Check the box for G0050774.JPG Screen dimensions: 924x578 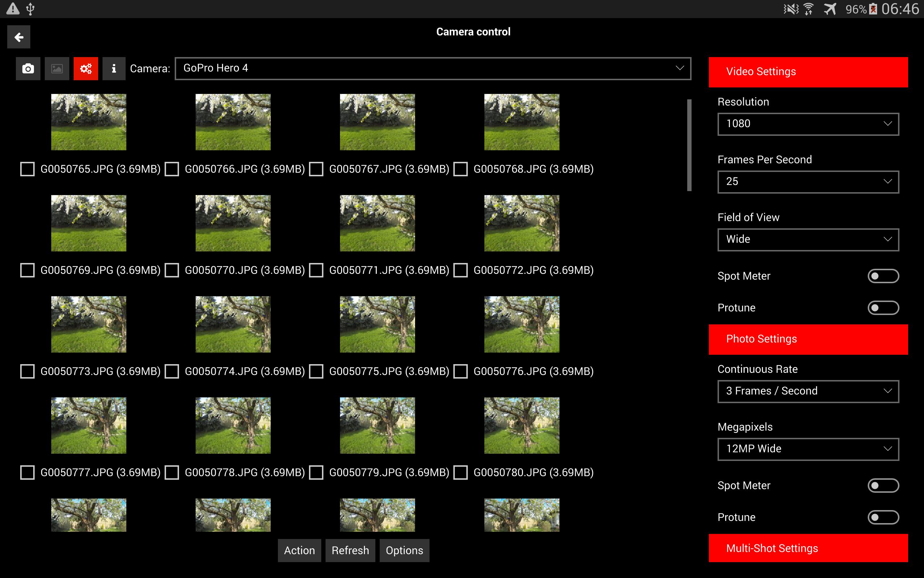point(172,371)
